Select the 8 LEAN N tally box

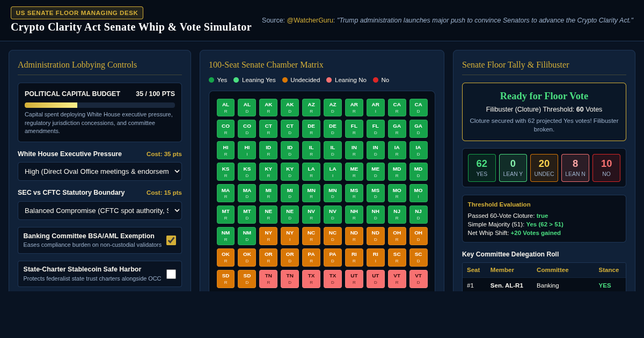575,168
